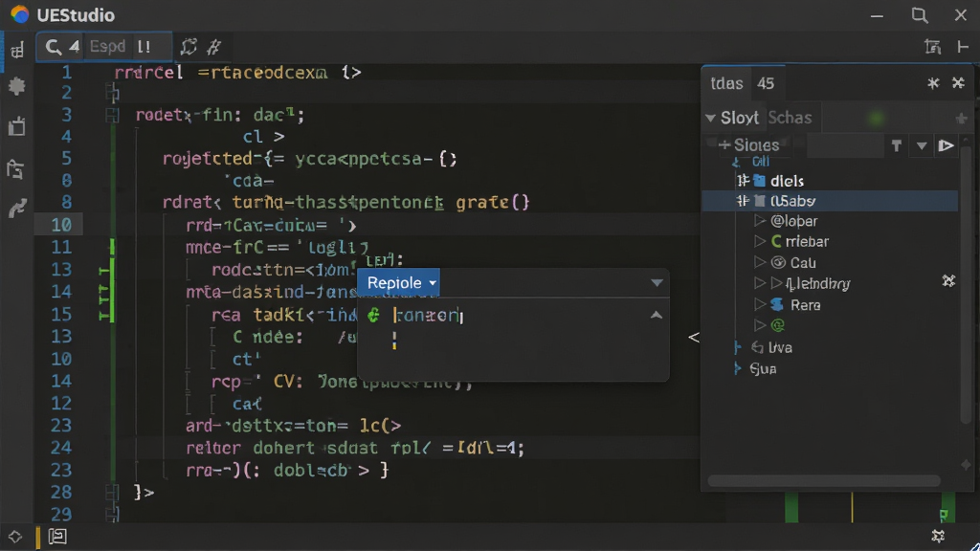This screenshot has height=551, width=980.
Task: Open the gear-shaped sidebar icon
Action: point(17,85)
